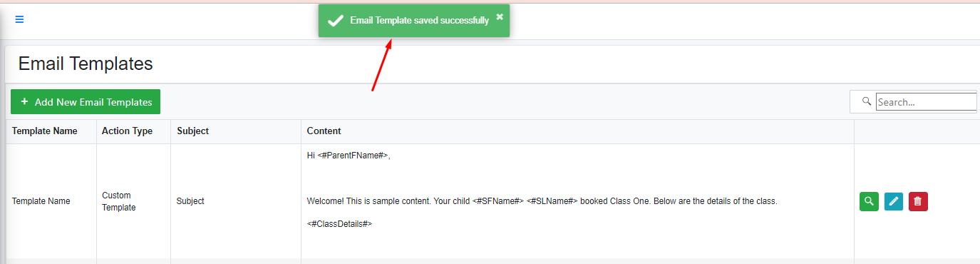Viewport: 980px width, 264px height.
Task: Edit the template using pencil button
Action: pyautogui.click(x=894, y=202)
